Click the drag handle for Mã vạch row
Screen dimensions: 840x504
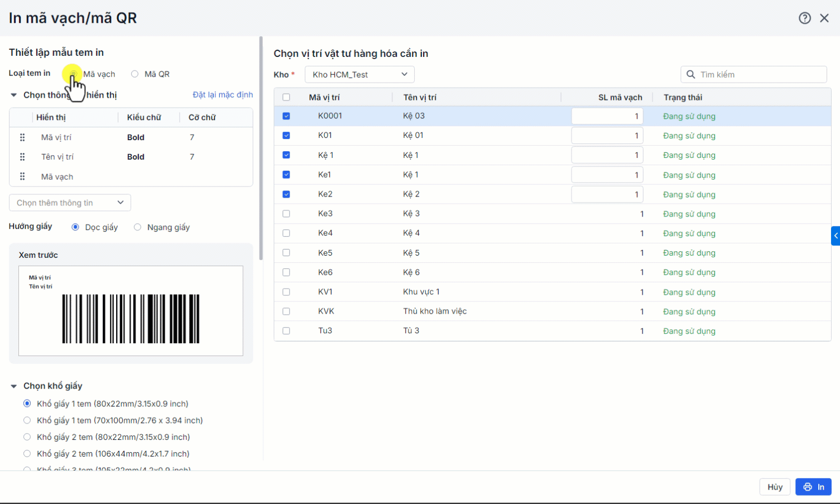(22, 176)
